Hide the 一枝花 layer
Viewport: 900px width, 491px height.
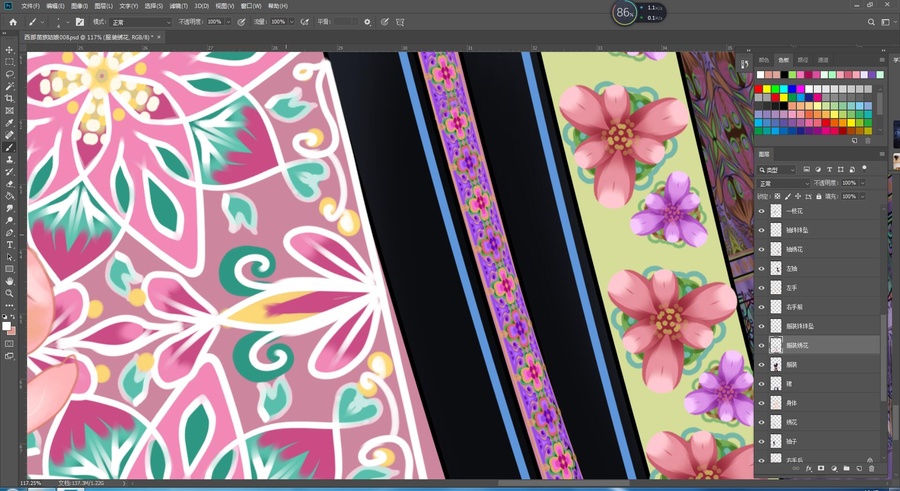762,211
